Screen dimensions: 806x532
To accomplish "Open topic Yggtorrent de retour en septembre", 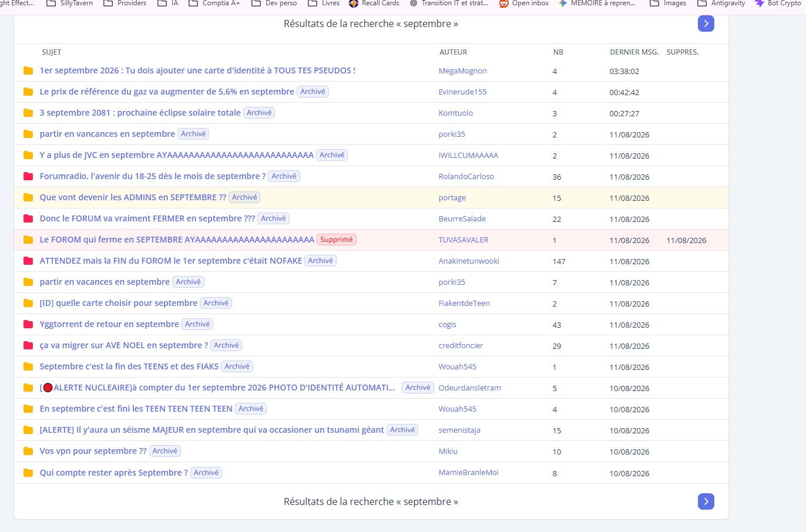I will click(x=109, y=324).
